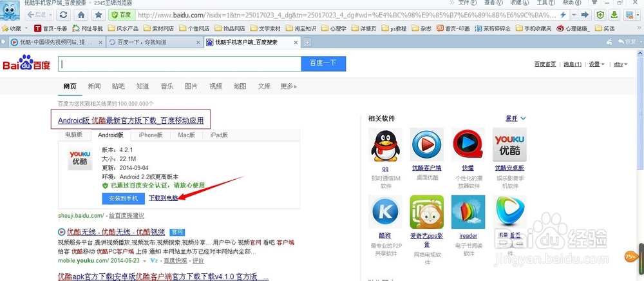The height and width of the screenshot is (281, 644).
Task: Click the 下载到电脑 link
Action: click(x=164, y=198)
